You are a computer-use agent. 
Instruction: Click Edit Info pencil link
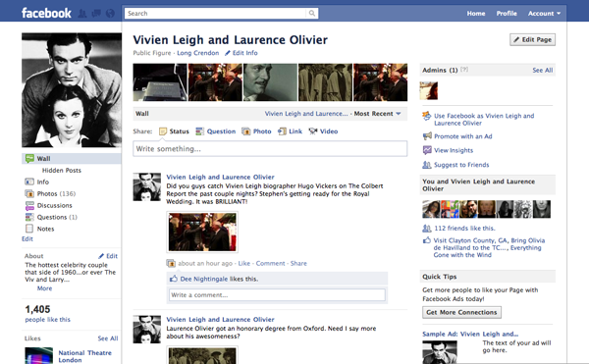coord(241,53)
